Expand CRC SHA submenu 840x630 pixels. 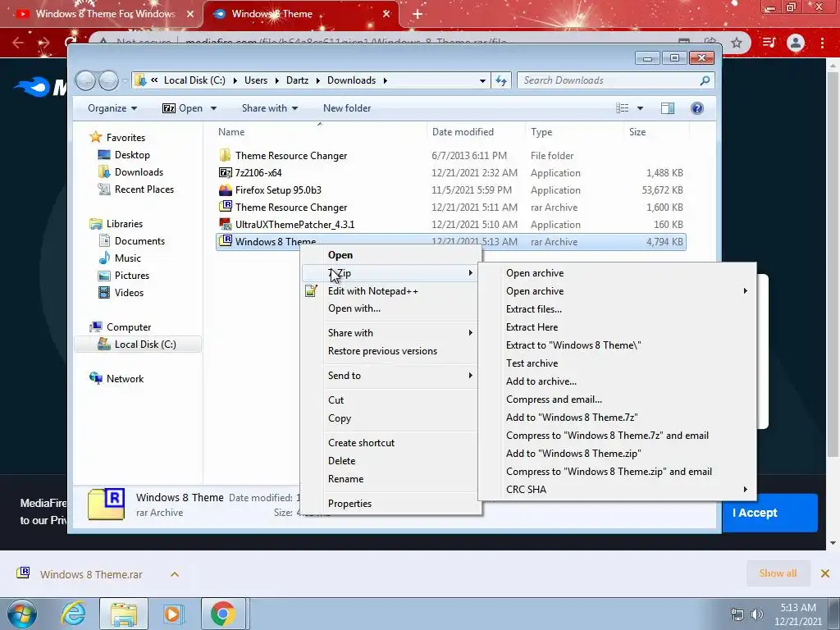[x=745, y=489]
